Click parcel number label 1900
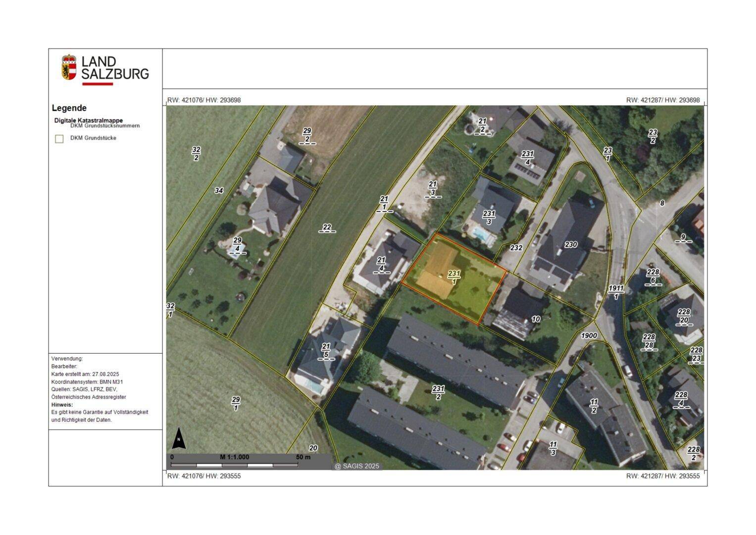 point(589,335)
